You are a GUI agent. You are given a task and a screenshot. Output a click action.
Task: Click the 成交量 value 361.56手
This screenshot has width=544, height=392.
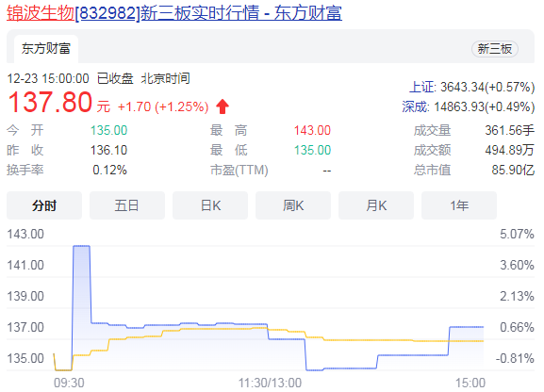coord(510,130)
